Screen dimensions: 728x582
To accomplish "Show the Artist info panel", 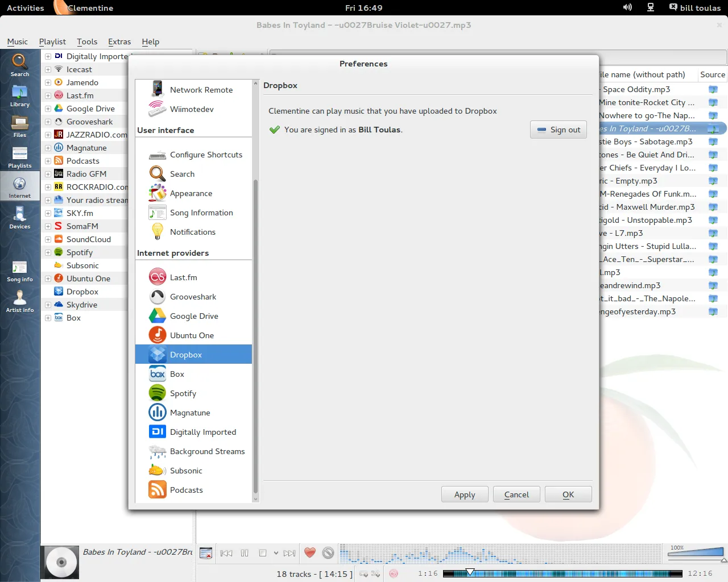I will (x=19, y=301).
